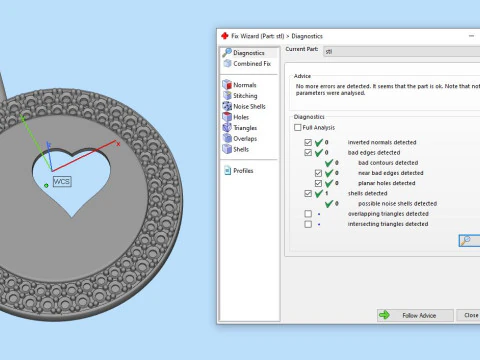Click the magnifier Update button
Screen dimensions: 480x360
click(x=469, y=240)
